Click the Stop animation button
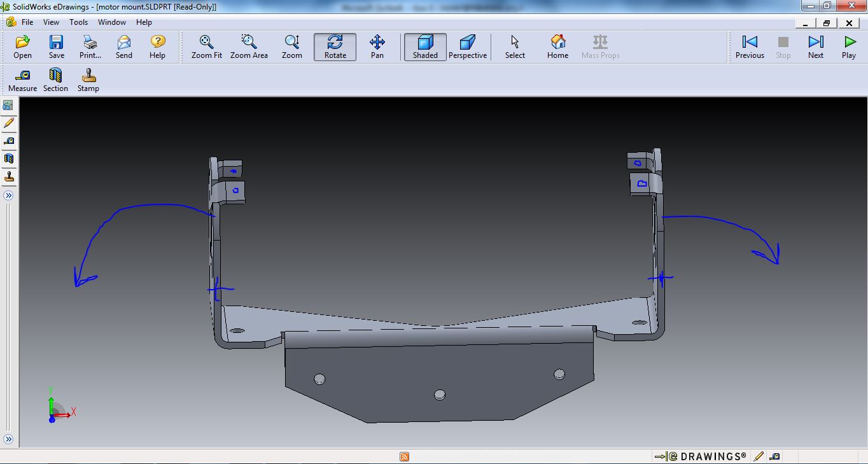The image size is (868, 464). tap(783, 47)
